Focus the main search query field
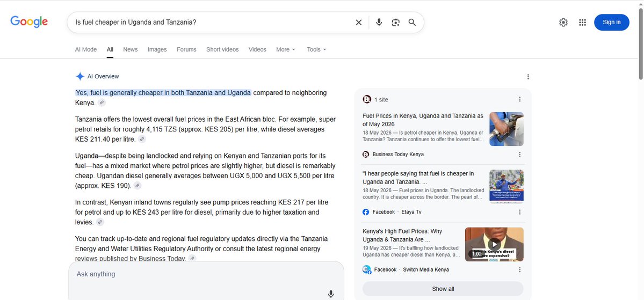Image resolution: width=644 pixels, height=300 pixels. click(212, 22)
